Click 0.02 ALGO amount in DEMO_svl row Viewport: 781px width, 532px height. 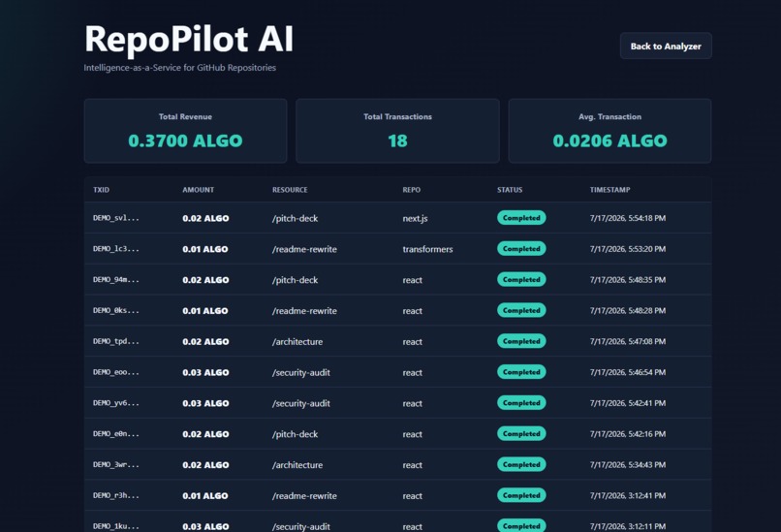pyautogui.click(x=205, y=218)
